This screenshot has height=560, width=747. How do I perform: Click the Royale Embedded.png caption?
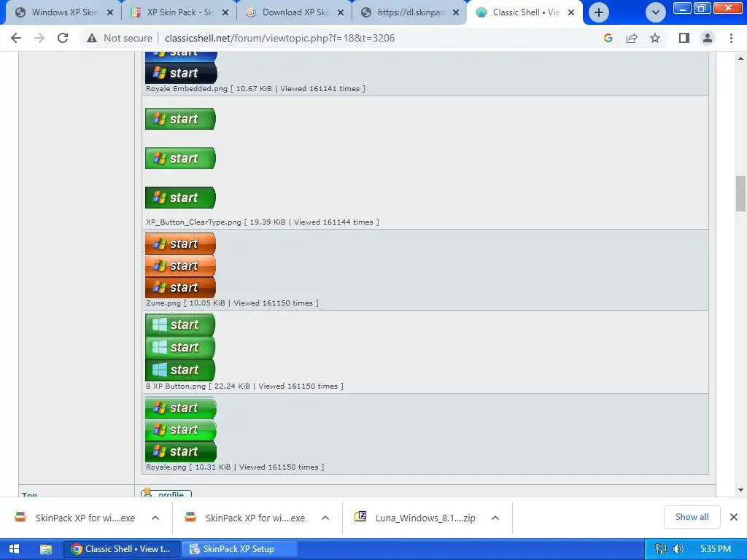coord(255,88)
